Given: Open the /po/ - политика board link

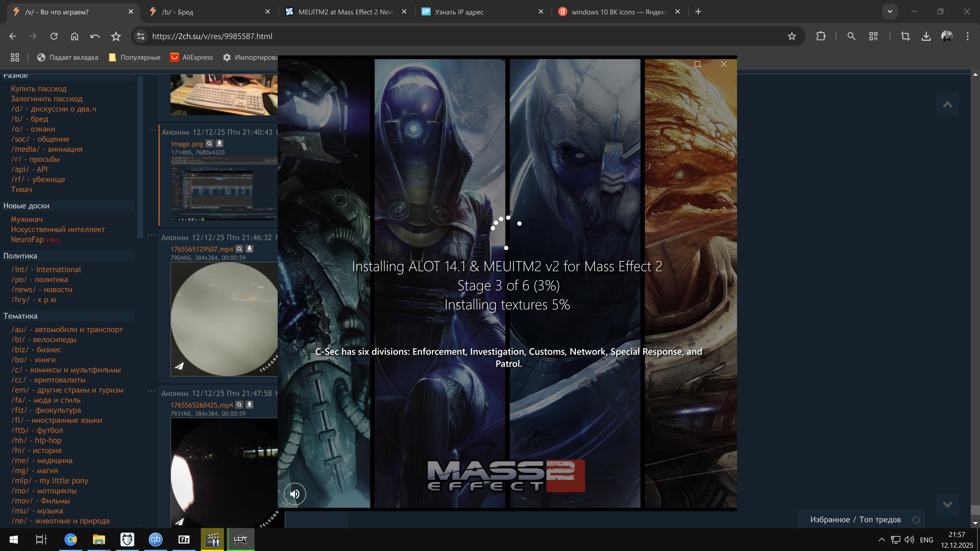Looking at the screenshot, I should (x=40, y=279).
